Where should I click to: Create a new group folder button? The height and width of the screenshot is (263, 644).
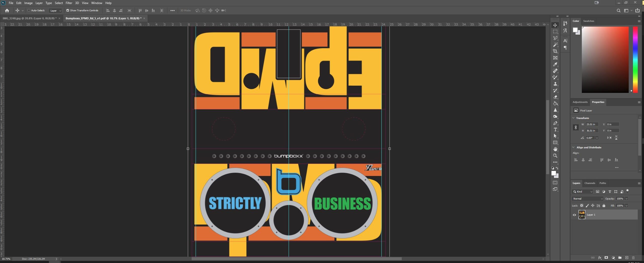(620, 258)
